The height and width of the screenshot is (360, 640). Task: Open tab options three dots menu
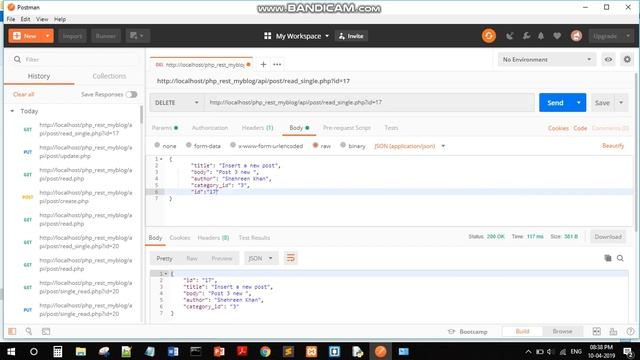tap(277, 64)
